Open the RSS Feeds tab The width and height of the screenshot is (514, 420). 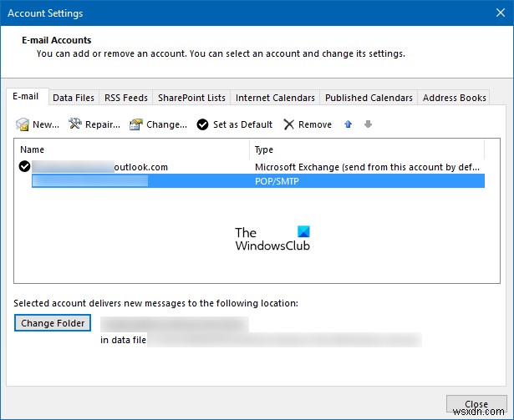point(126,98)
